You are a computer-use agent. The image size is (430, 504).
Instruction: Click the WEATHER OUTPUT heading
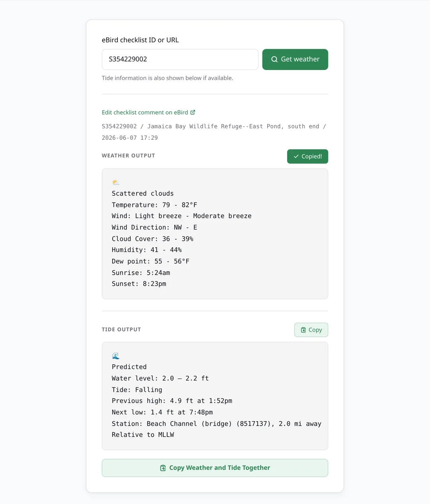(128, 156)
